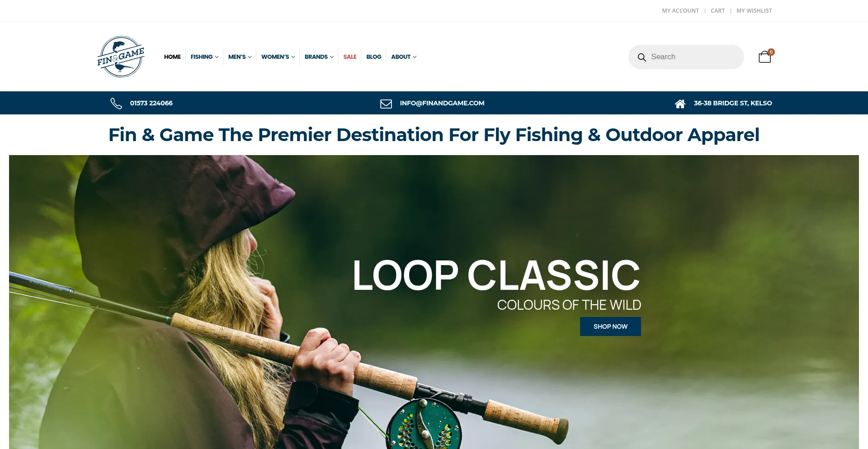Viewport: 868px width, 449px height.
Task: Open the My Account link
Action: pos(680,11)
